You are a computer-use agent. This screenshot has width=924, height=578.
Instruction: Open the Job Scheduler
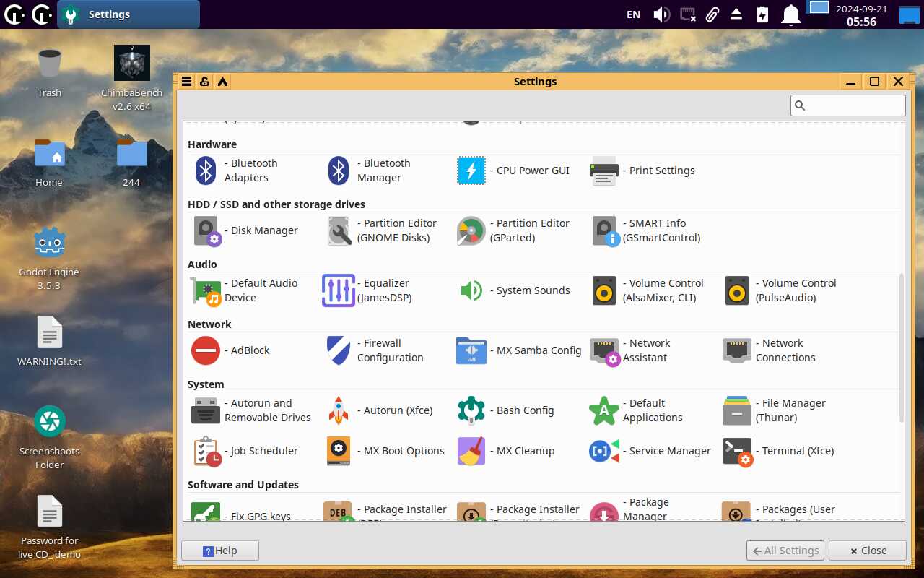tap(206, 451)
